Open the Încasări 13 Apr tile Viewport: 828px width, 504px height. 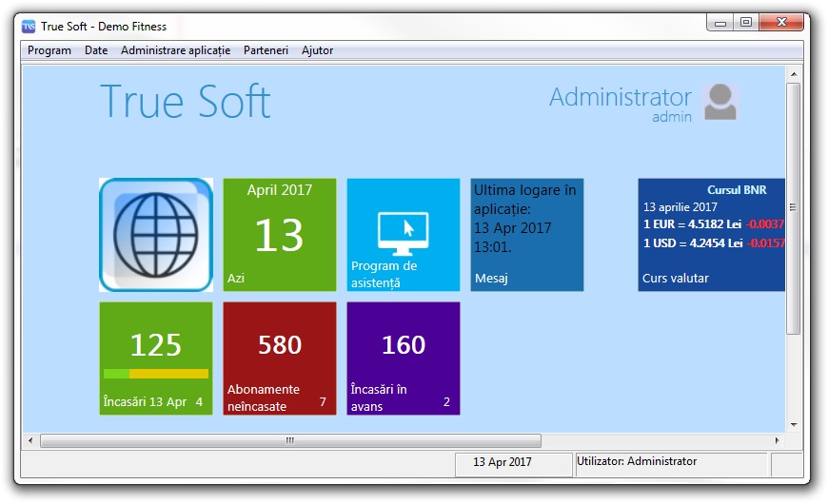click(x=156, y=359)
